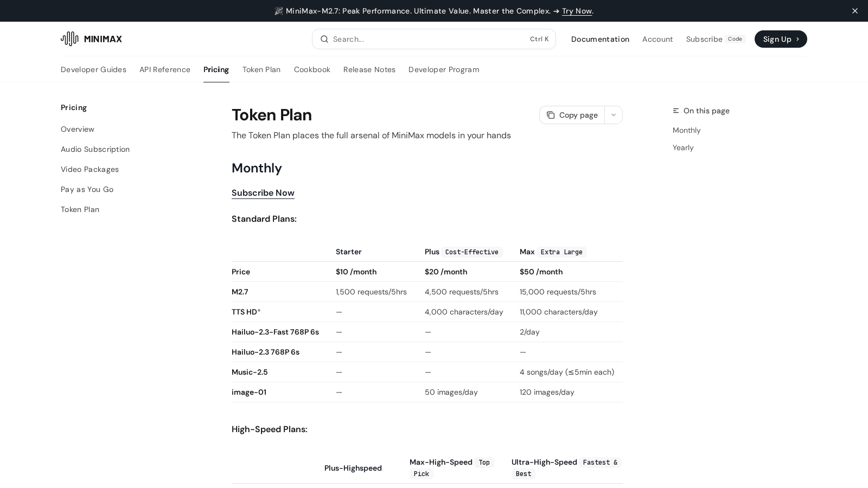
Task: Dismiss the MiniMax-M2.7 announcement banner
Action: 855,11
